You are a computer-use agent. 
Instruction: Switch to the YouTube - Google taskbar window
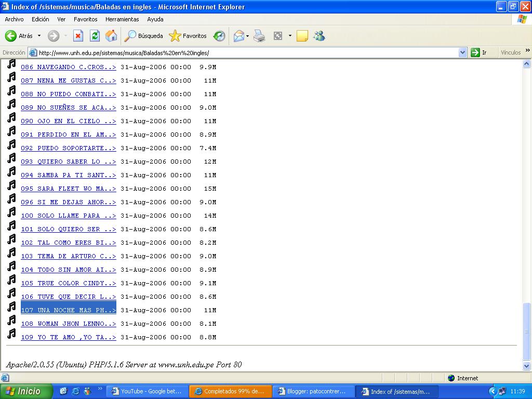[x=147, y=392]
